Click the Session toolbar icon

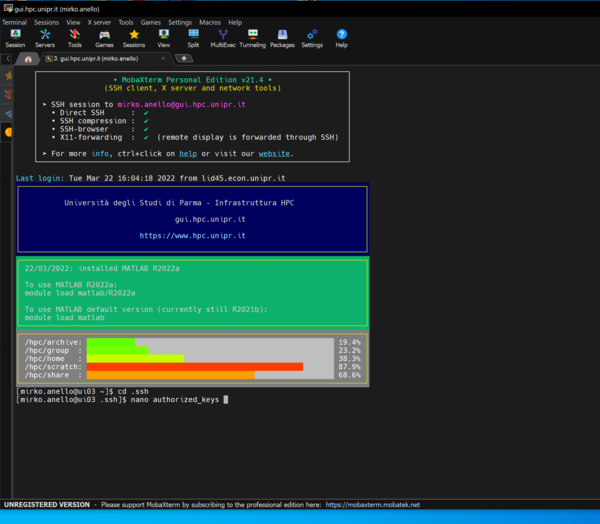coord(15,38)
